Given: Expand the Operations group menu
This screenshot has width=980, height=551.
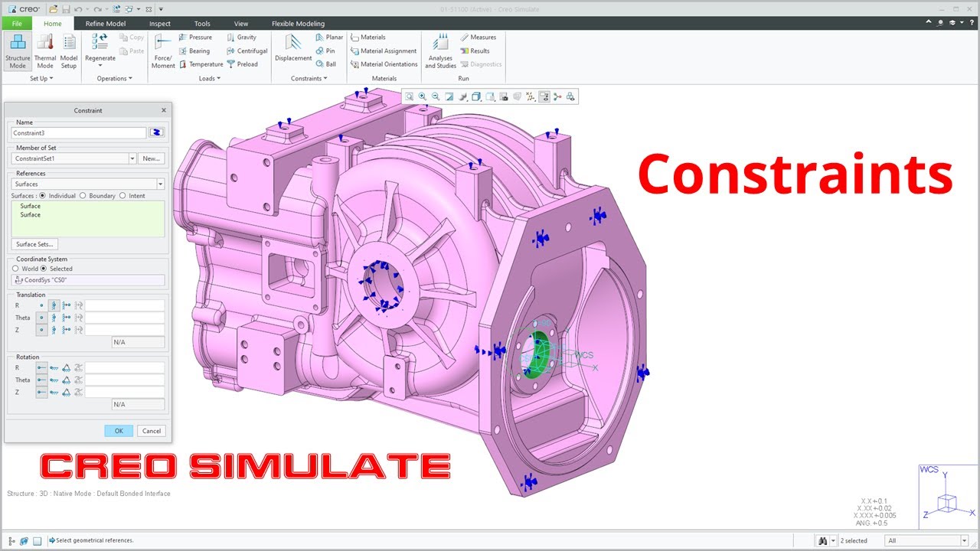Looking at the screenshot, I should point(115,78).
